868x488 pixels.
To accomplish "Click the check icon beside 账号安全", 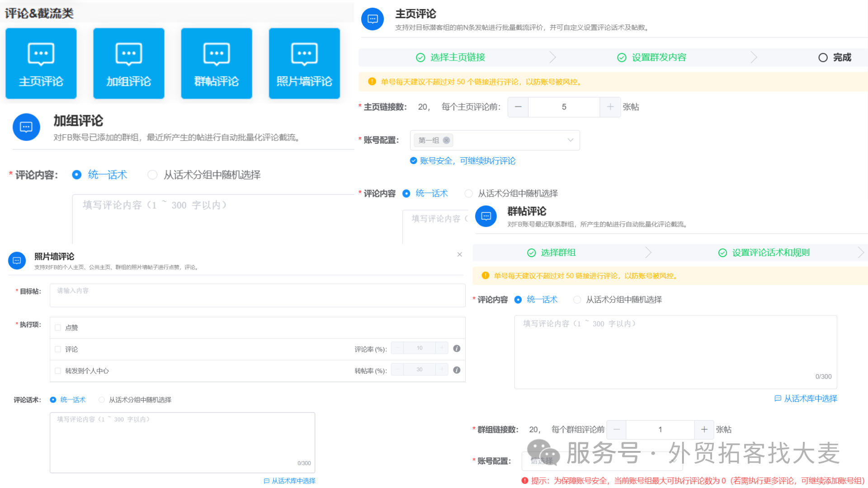I will [413, 160].
